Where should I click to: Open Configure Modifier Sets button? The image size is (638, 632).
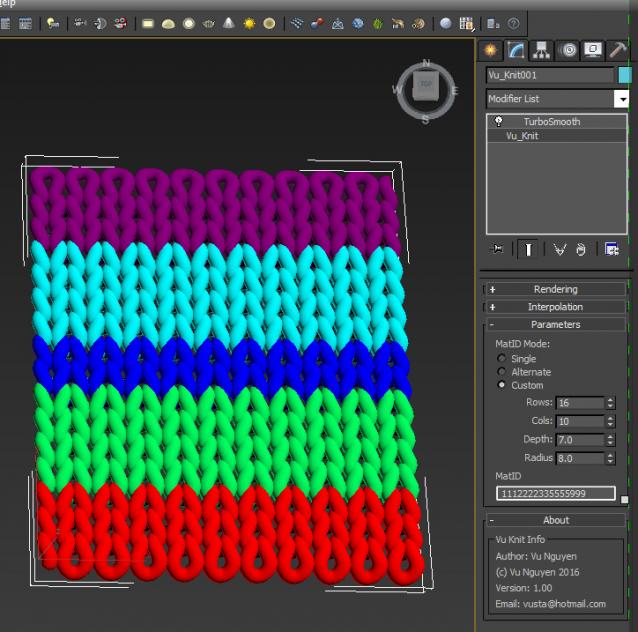611,249
